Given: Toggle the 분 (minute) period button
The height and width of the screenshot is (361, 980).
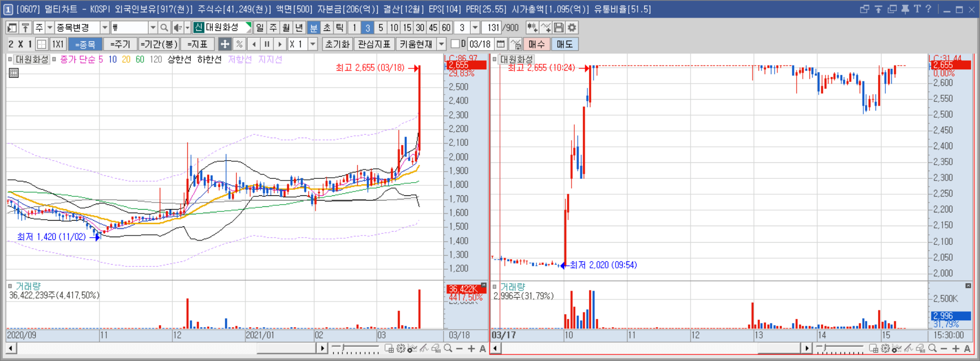Looking at the screenshot, I should pyautogui.click(x=313, y=28).
